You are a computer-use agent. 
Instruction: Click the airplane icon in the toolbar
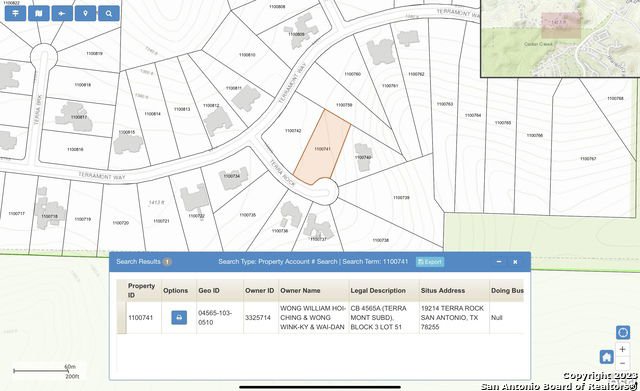62,13
